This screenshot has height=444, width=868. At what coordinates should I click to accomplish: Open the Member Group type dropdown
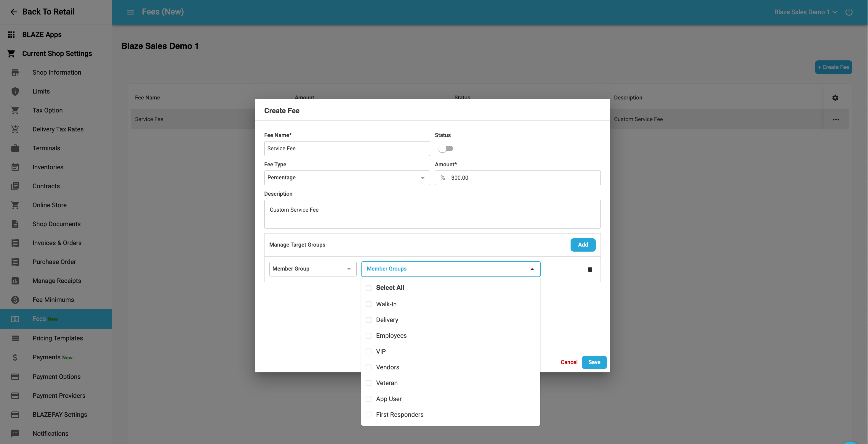[313, 269]
